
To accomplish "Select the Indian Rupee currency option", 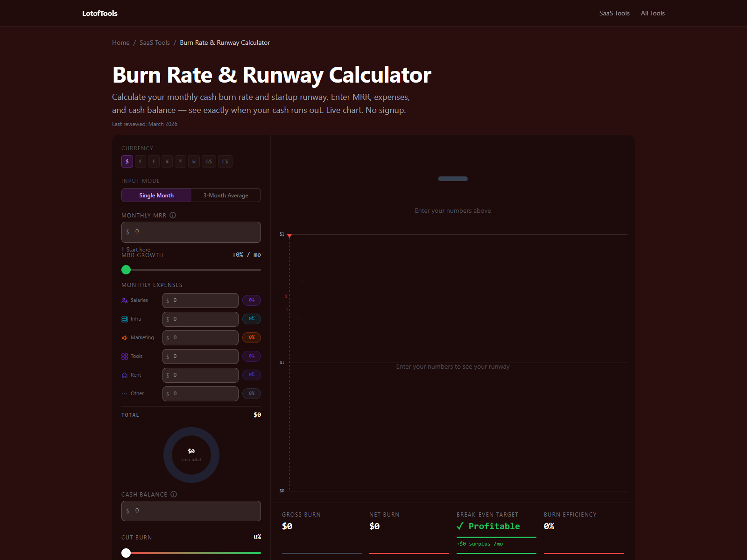I will 181,161.
